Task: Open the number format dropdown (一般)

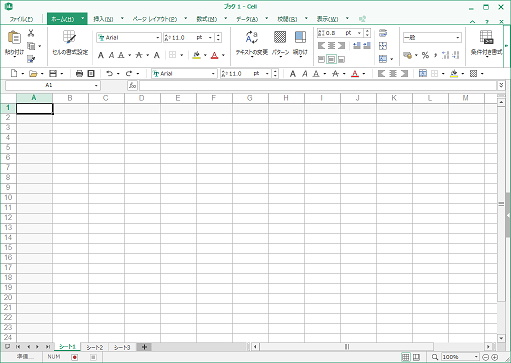Action: (x=458, y=38)
